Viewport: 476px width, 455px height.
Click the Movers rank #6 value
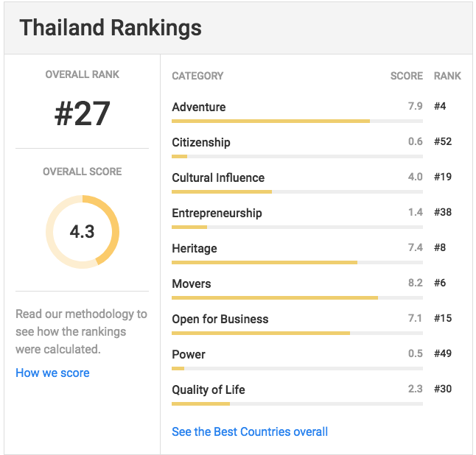440,283
